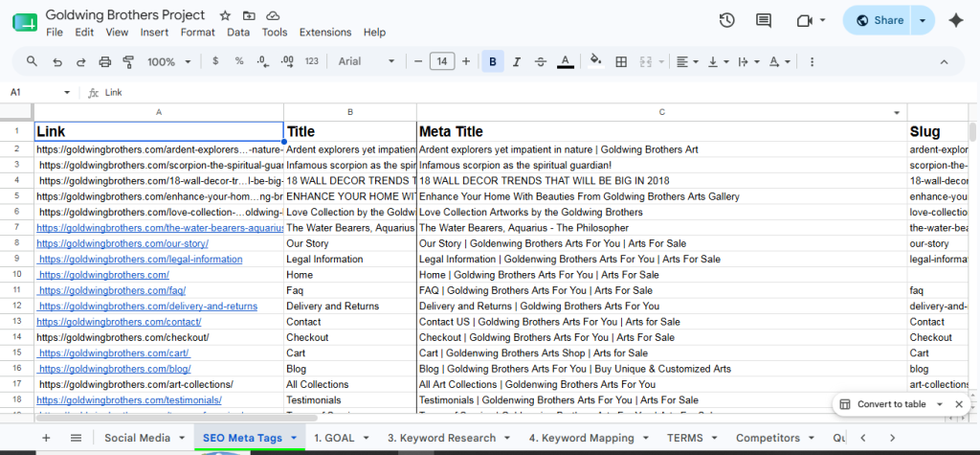980x455 pixels.
Task: Click the font size input field
Action: click(x=442, y=61)
